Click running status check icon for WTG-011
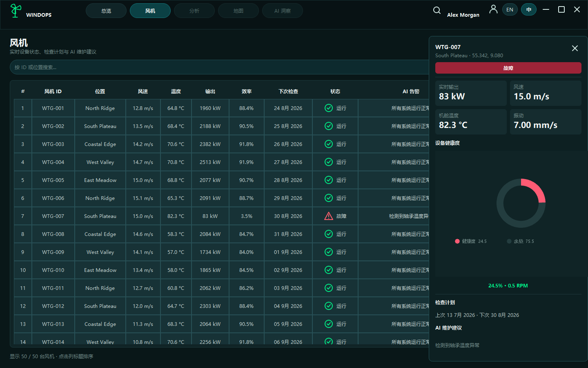 (x=329, y=288)
